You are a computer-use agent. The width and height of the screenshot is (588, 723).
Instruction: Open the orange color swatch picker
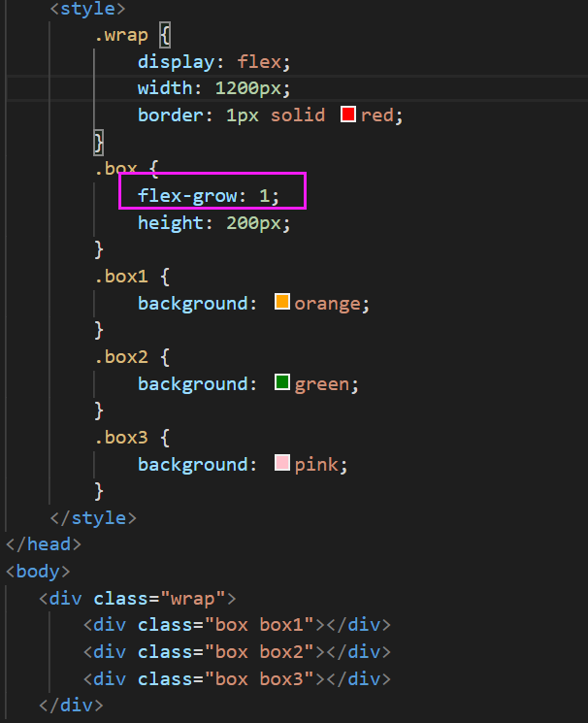point(282,302)
